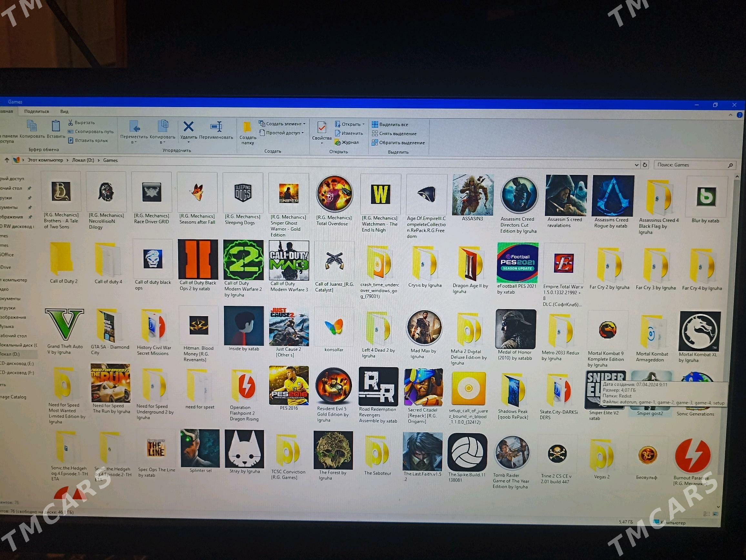Select CD-дисковод (E:) in navigation pane
Viewport: 746px width, 560px height.
click(x=17, y=364)
